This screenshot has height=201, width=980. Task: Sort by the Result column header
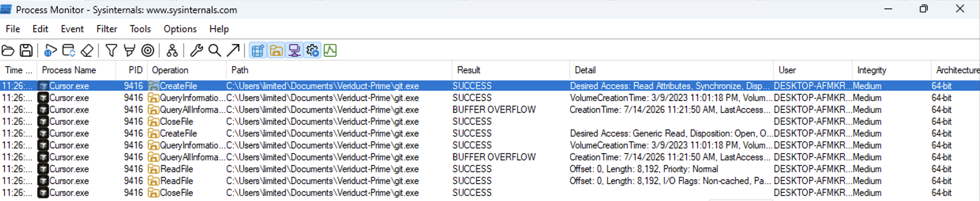511,70
